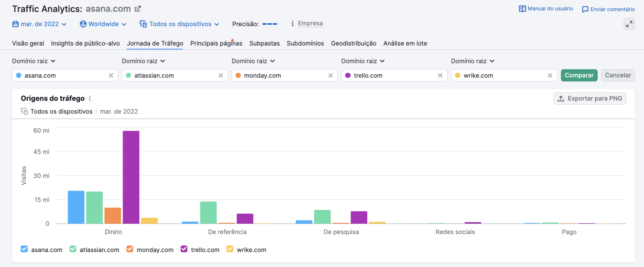Switch to Insights de público-alvo tab
The height and width of the screenshot is (267, 644).
coord(85,43)
